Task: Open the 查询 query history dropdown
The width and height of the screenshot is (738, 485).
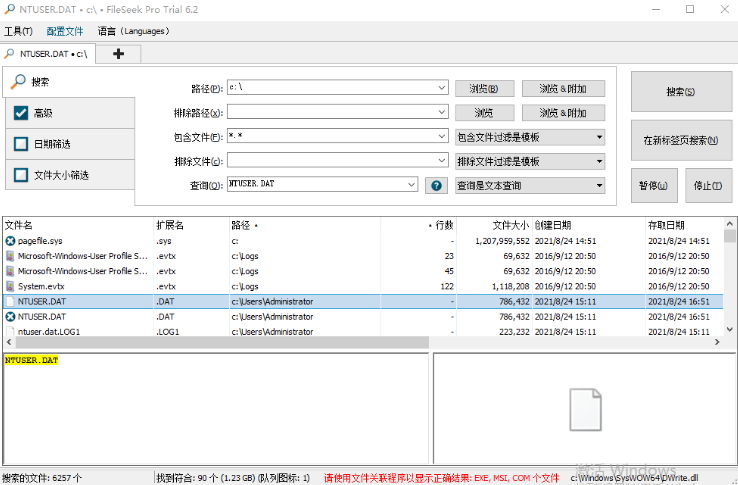Action: coord(411,185)
